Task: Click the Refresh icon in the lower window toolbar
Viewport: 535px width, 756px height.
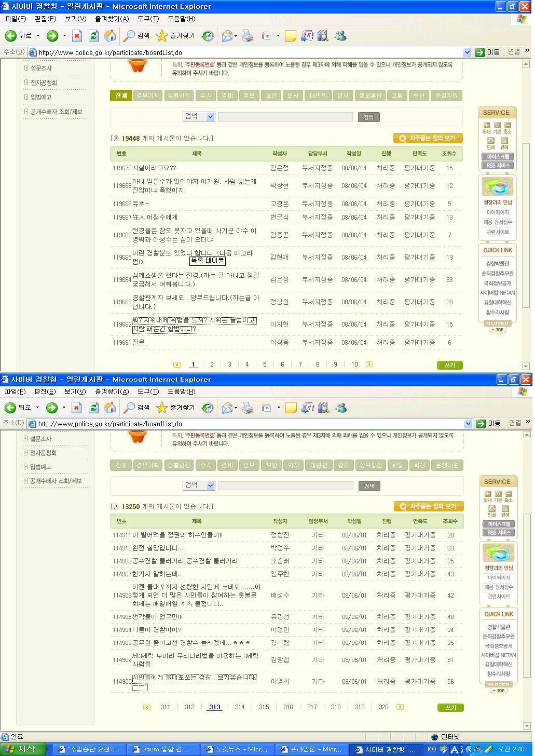Action: coord(93,408)
